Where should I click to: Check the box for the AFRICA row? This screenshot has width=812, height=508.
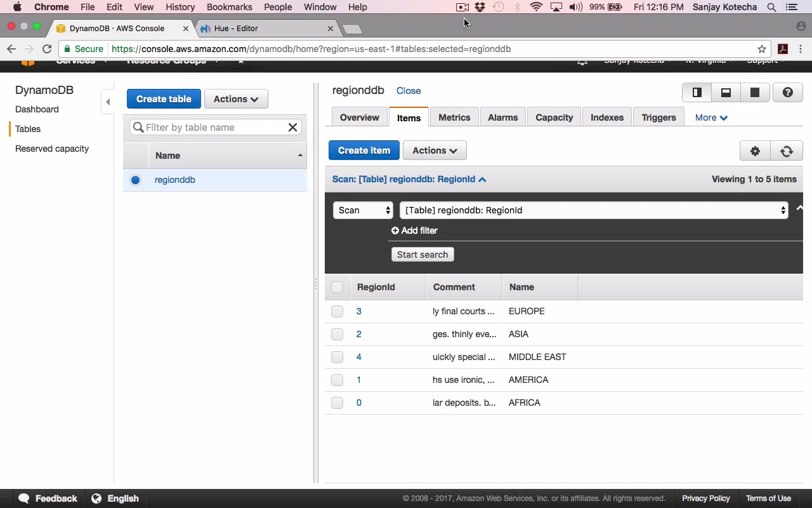(x=337, y=403)
